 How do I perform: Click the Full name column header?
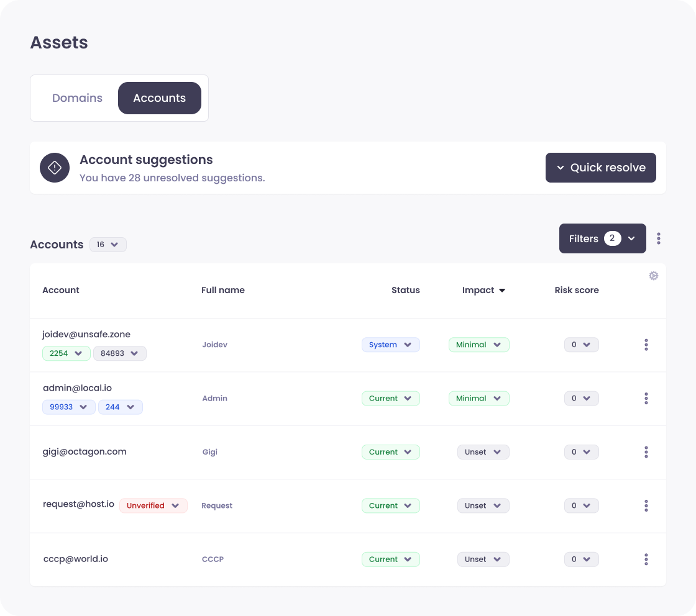[x=223, y=290]
